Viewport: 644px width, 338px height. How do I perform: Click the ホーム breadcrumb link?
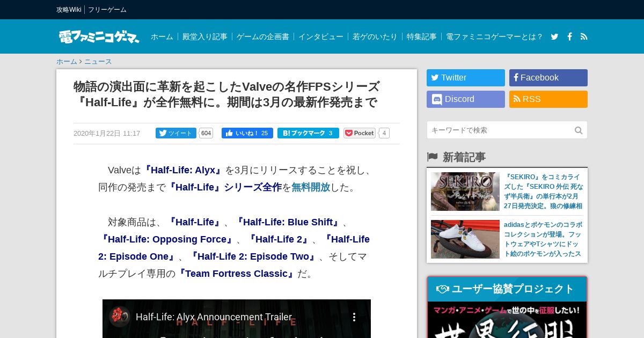(x=67, y=62)
